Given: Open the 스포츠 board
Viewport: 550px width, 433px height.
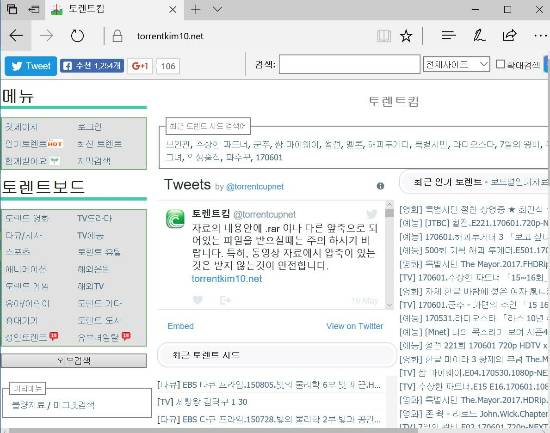Looking at the screenshot, I should [x=18, y=252].
